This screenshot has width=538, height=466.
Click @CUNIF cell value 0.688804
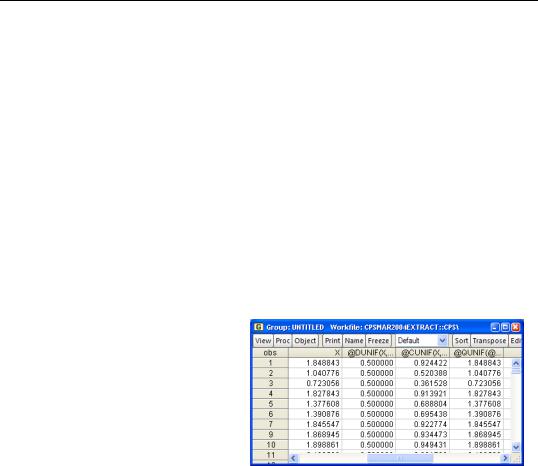[x=422, y=404]
